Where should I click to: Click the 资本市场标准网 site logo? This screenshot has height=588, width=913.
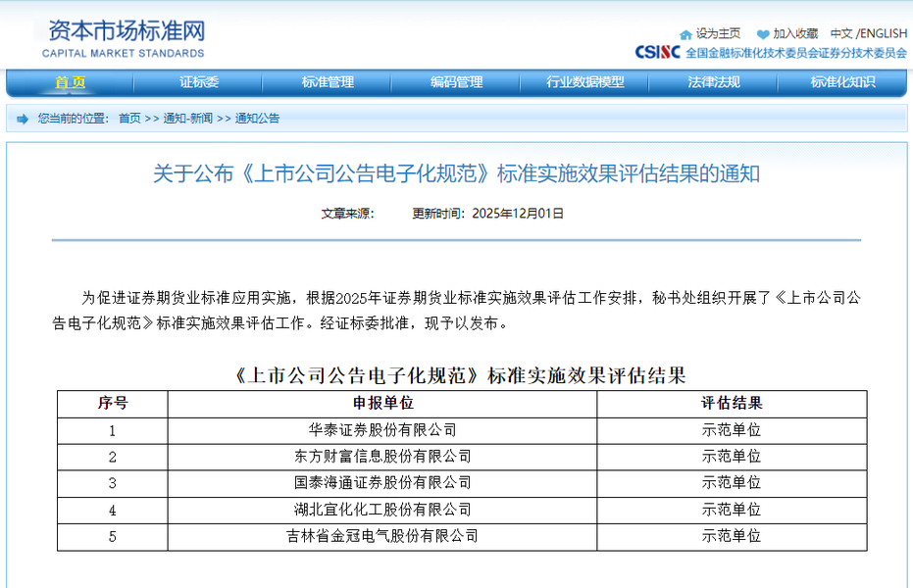124,38
